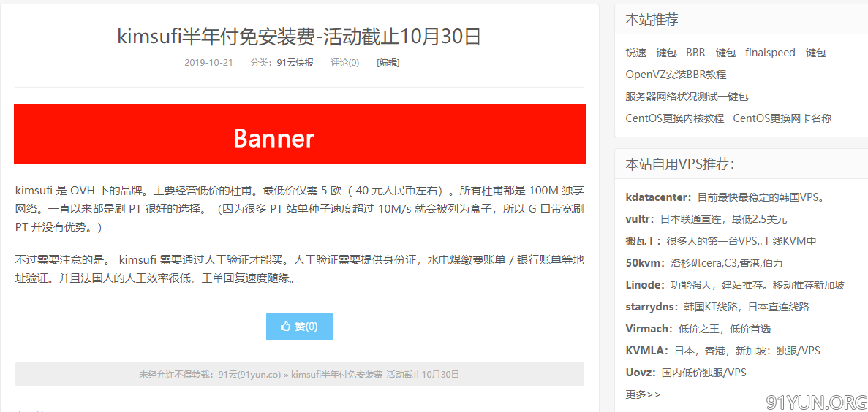
Task: Open the OpenVZ安装BBR教程 link
Action: pyautogui.click(x=676, y=75)
